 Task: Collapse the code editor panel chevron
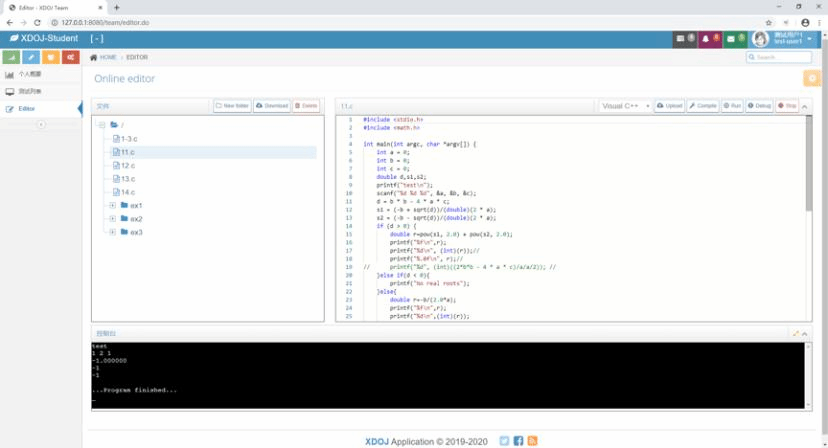click(x=806, y=105)
